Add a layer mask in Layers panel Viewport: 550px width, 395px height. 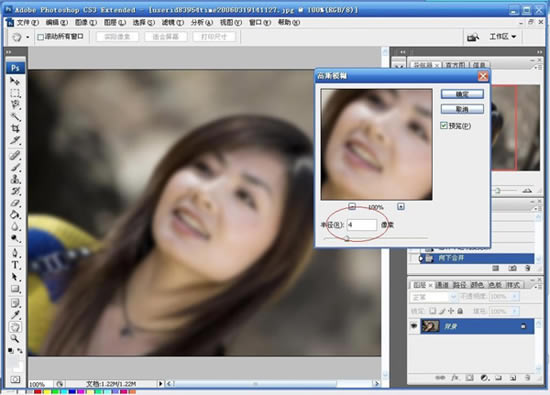(469, 378)
